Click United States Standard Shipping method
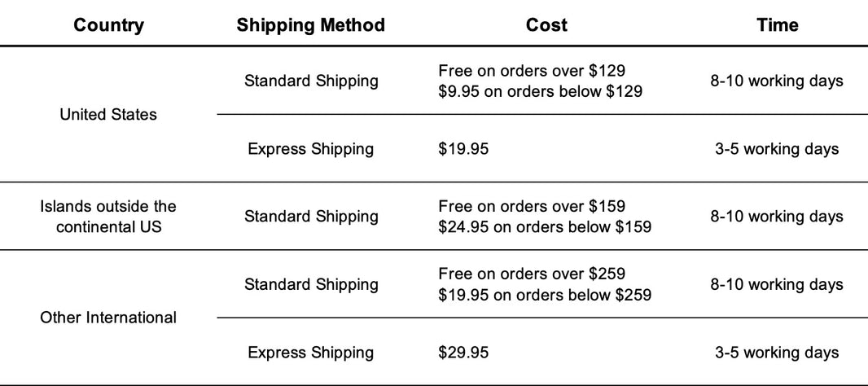This screenshot has height=386, width=868. (311, 81)
